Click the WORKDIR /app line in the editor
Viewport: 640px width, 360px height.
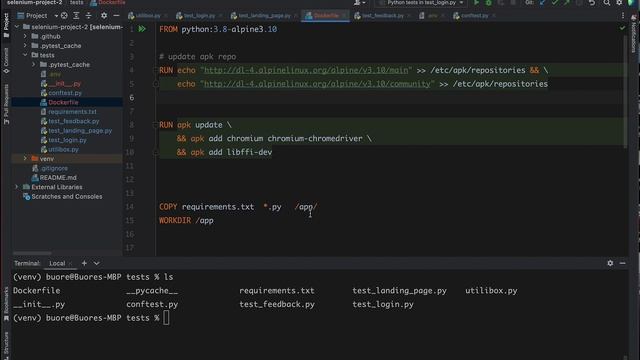186,220
